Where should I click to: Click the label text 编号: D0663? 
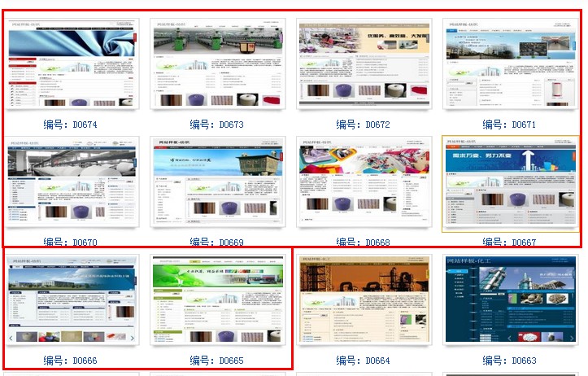pos(510,361)
